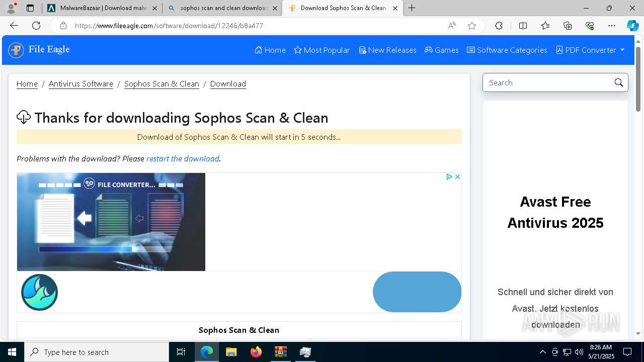Switch to Microsoft Edge in the taskbar
The height and width of the screenshot is (362, 644).
[x=207, y=352]
